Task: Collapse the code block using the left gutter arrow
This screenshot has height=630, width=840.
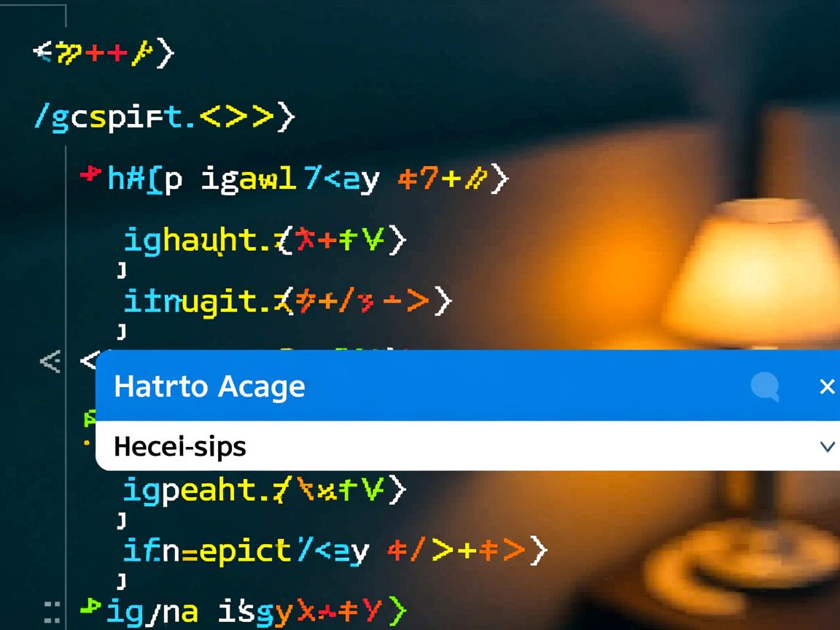Action: click(49, 362)
